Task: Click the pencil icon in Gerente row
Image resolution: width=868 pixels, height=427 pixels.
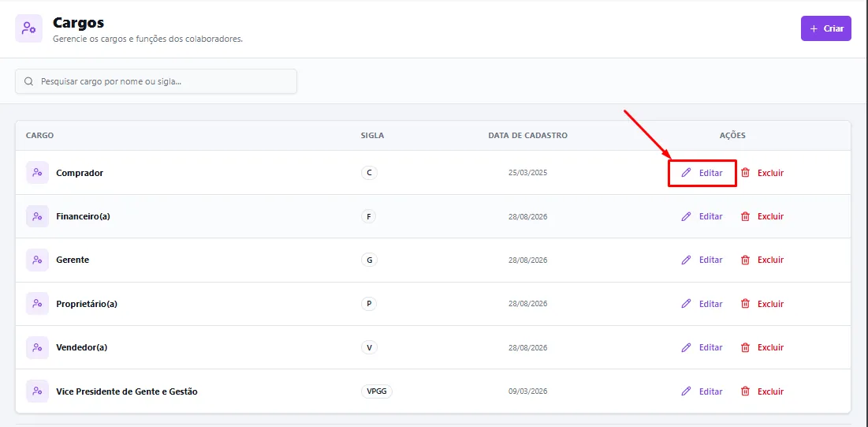Action: point(686,260)
